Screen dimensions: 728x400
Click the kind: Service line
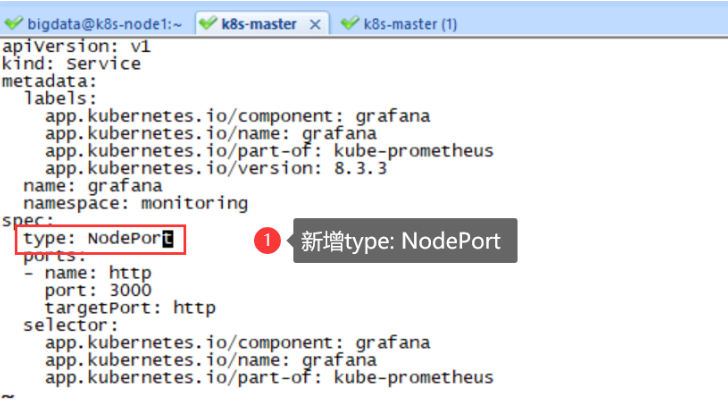(x=71, y=64)
